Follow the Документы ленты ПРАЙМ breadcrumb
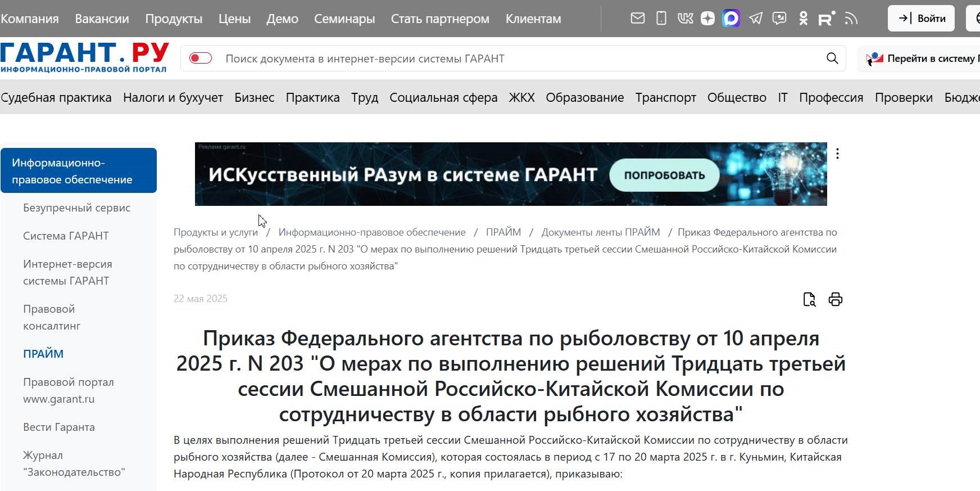Screen dimensions: 980x491 coord(600,232)
